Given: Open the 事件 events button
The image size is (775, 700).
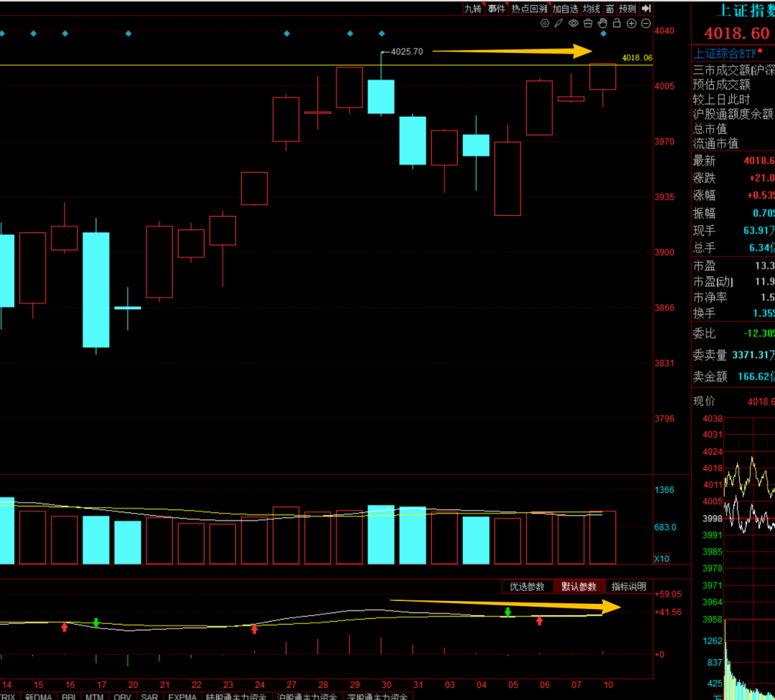Looking at the screenshot, I should 496,9.
